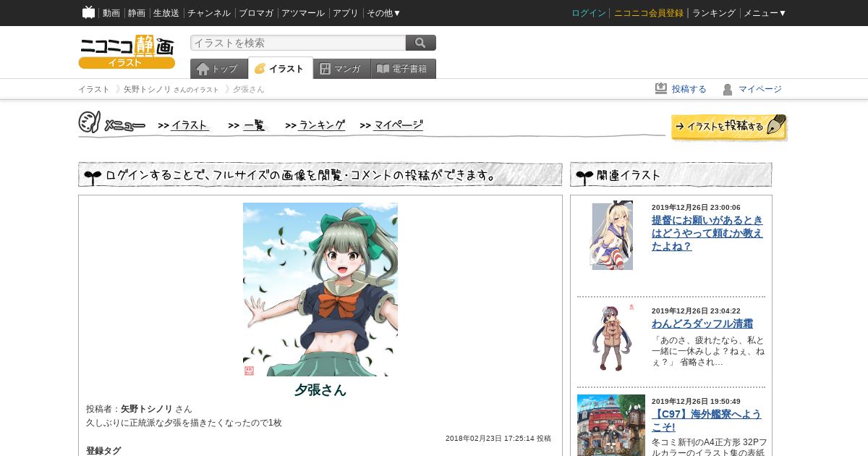Click the 登録タグ label
The width and height of the screenshot is (868, 456).
(x=103, y=451)
